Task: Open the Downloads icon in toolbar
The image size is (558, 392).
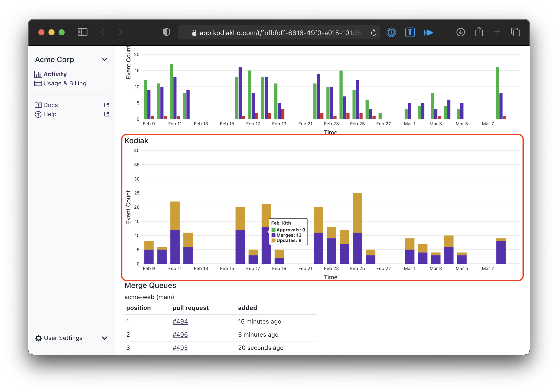Action: (461, 32)
